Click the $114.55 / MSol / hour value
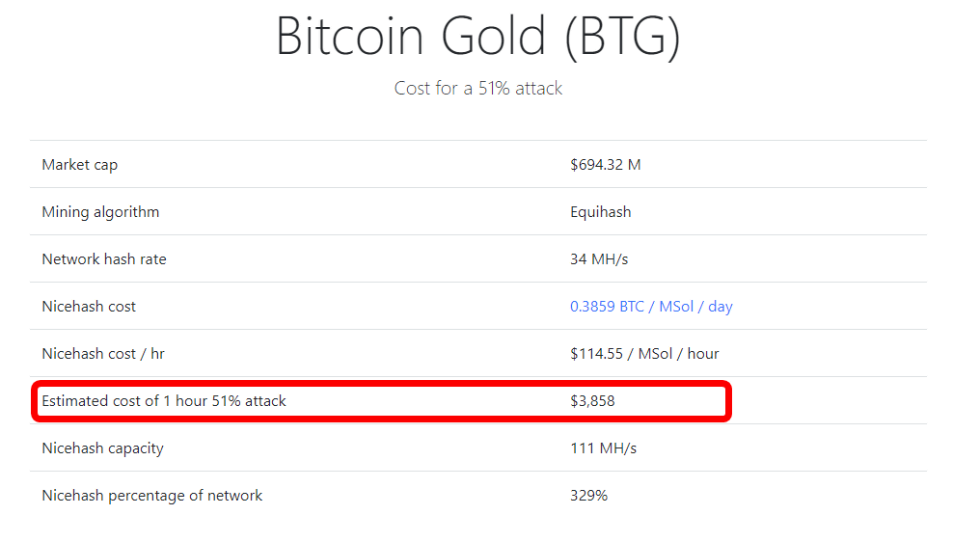 tap(643, 354)
